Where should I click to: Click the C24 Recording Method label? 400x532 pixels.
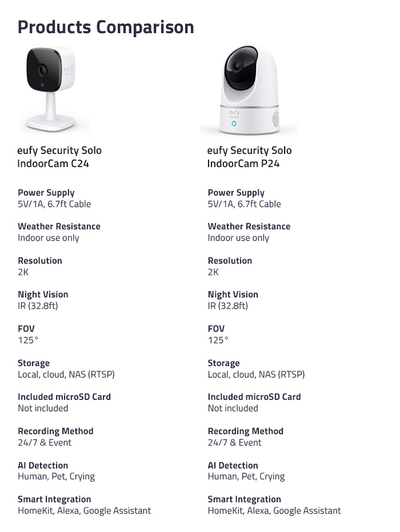[55, 431]
